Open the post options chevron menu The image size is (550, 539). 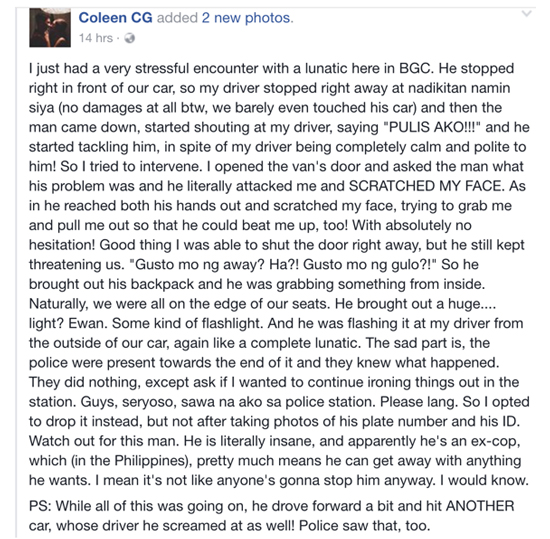[526, 14]
